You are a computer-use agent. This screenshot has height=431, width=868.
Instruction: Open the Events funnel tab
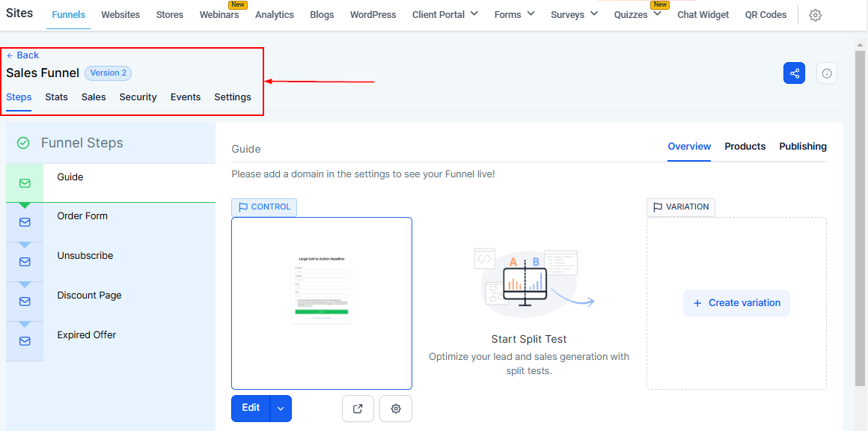pos(186,97)
